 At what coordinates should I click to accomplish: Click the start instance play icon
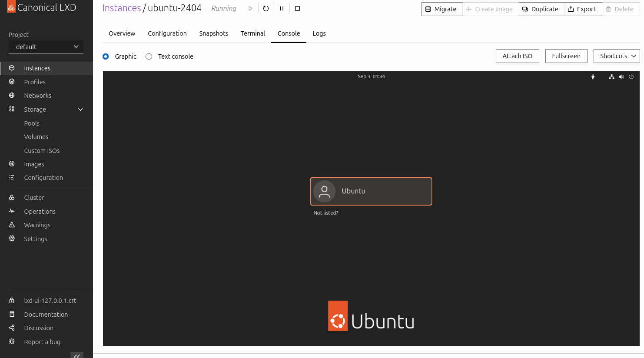click(x=250, y=8)
